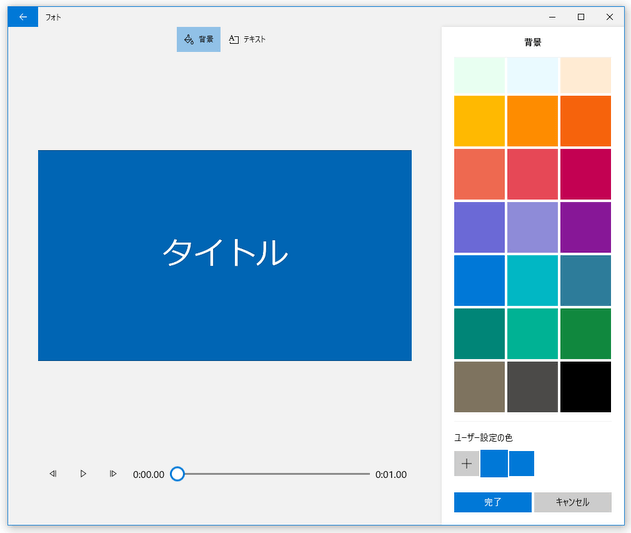Choose the cyan teal color swatch
The image size is (631, 533).
pos(532,280)
